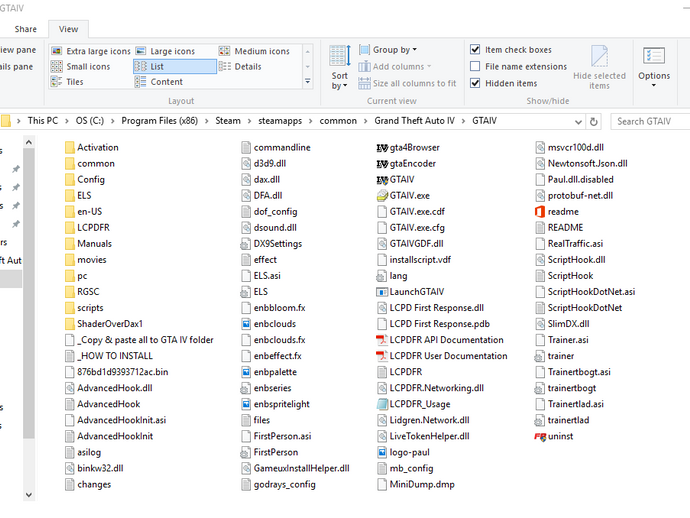Select the LCPDFR API Documentation PDF icon
Viewport: 690px width, 518px height.
[x=382, y=340]
